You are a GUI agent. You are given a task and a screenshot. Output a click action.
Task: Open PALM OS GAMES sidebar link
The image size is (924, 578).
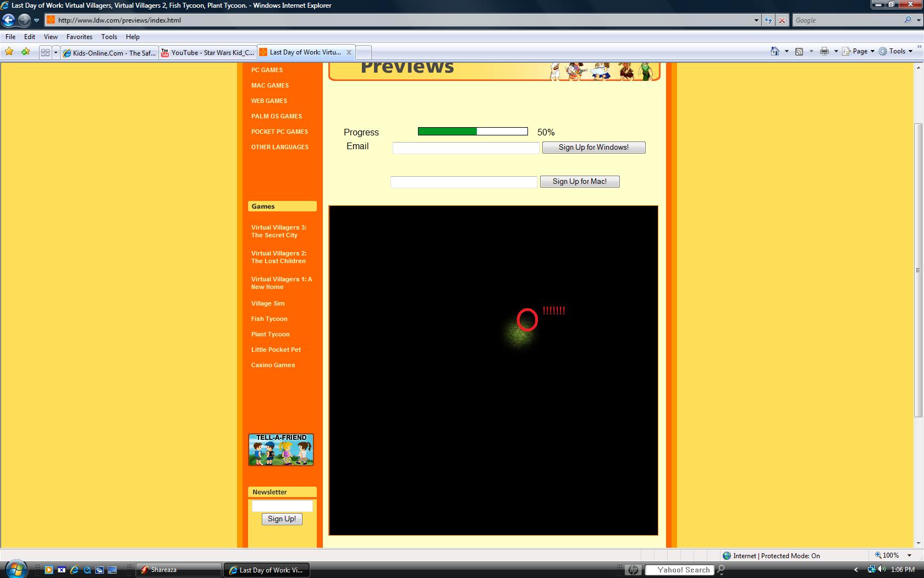276,116
